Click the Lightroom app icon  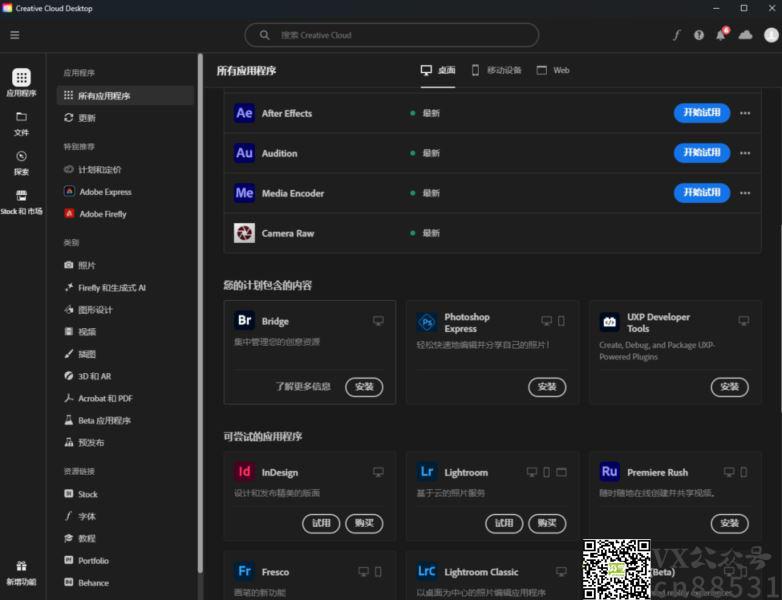click(427, 472)
